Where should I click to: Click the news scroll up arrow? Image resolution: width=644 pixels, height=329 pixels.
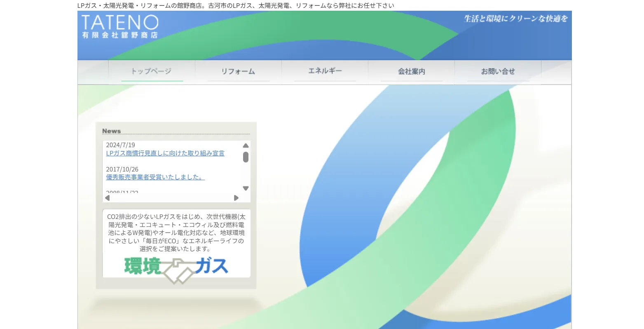point(246,146)
